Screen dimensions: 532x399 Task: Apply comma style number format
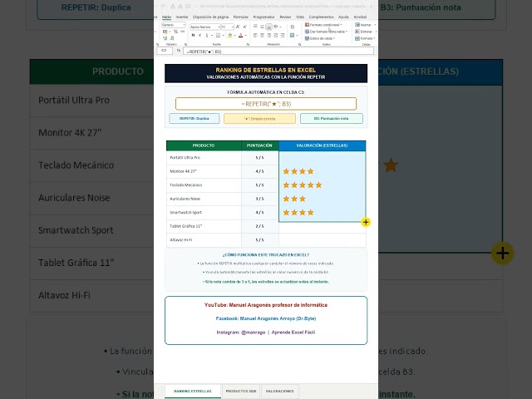[x=183, y=32]
